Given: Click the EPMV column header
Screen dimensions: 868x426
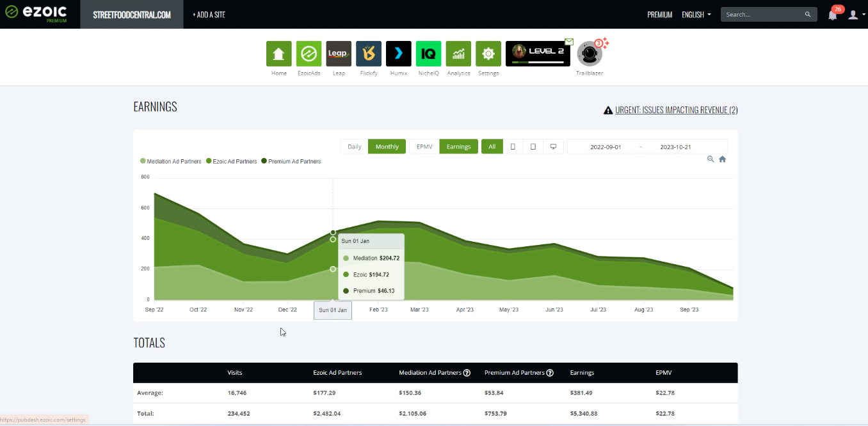Looking at the screenshot, I should coord(664,373).
